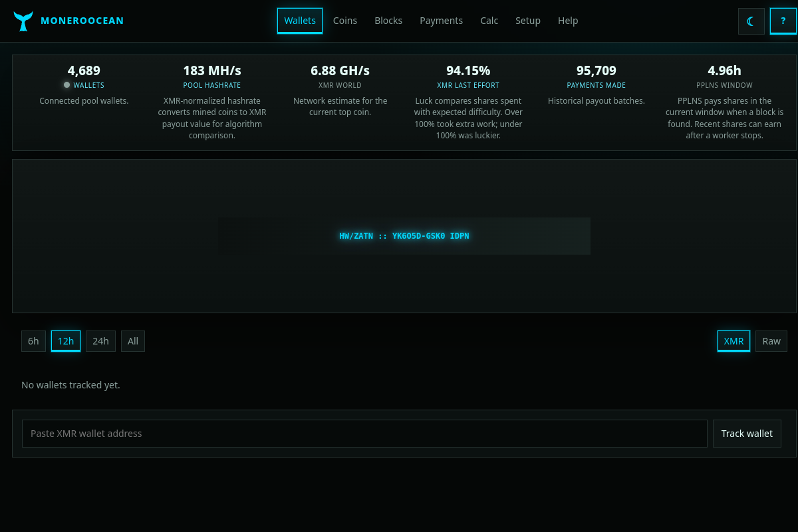Click the 95,709 payments value
The width and height of the screenshot is (798, 532).
pos(597,70)
